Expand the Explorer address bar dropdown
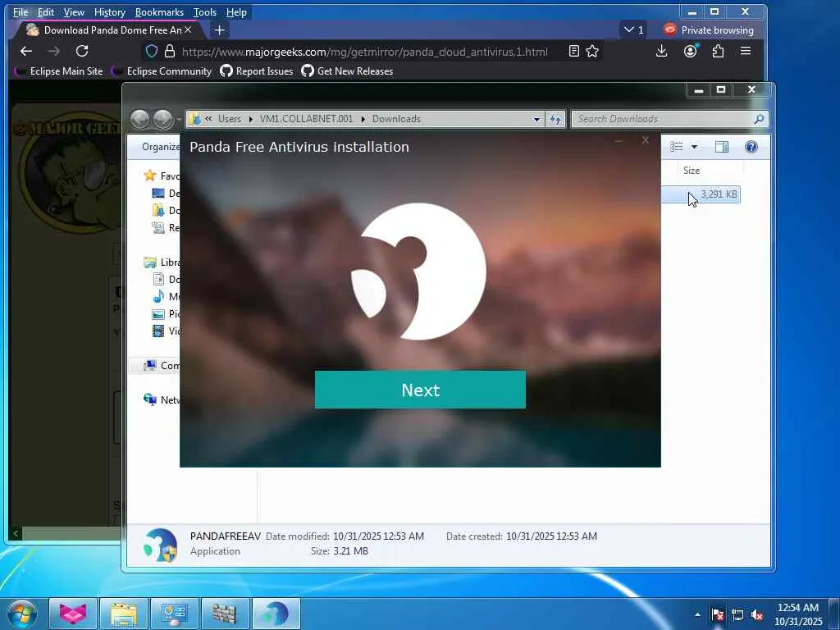Screen dimensions: 840x630 (536, 120)
